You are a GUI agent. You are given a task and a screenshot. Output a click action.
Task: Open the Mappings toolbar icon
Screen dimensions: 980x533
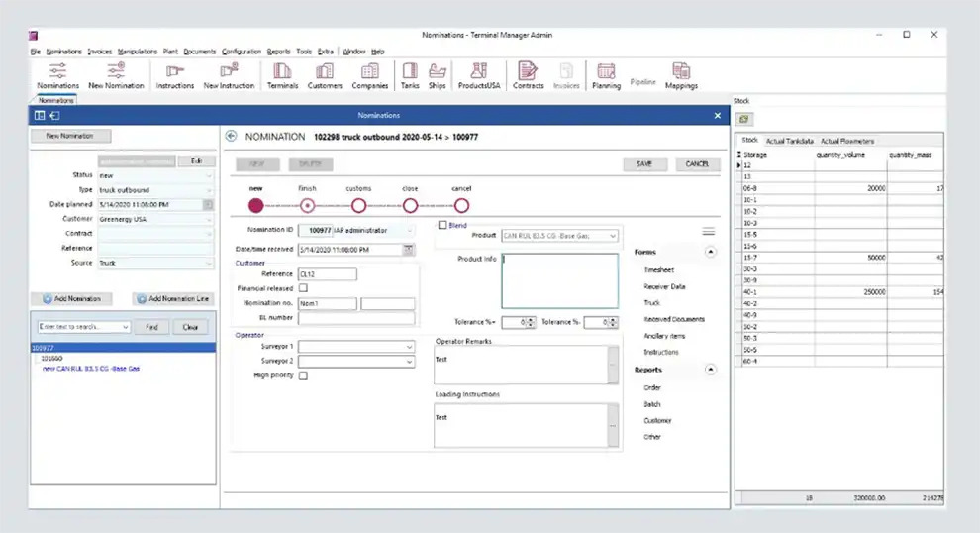[x=681, y=75]
